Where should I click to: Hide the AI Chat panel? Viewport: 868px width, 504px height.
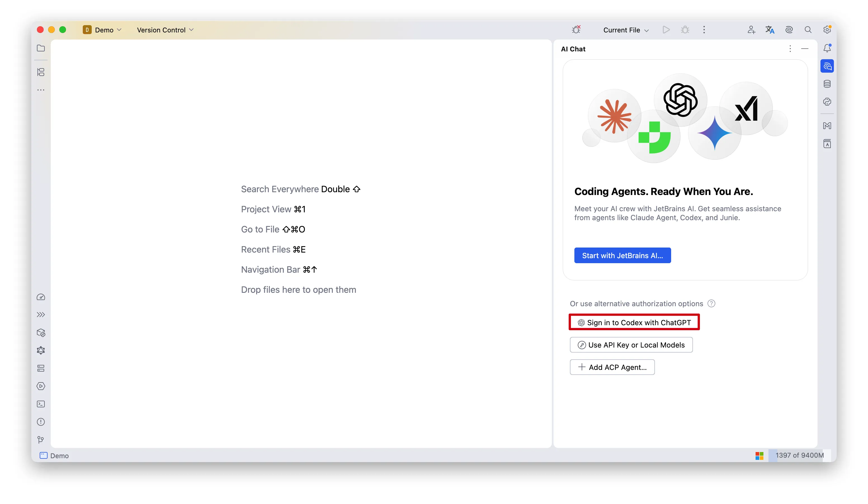coord(805,49)
